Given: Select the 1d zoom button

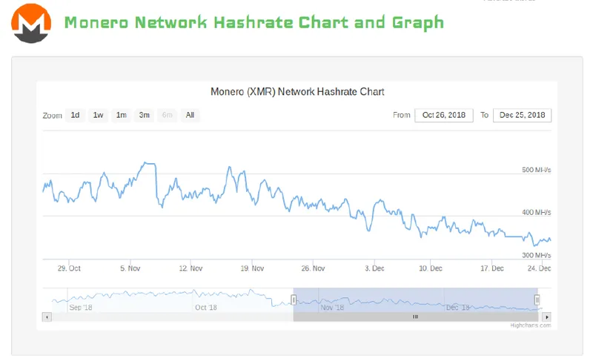Looking at the screenshot, I should [76, 115].
